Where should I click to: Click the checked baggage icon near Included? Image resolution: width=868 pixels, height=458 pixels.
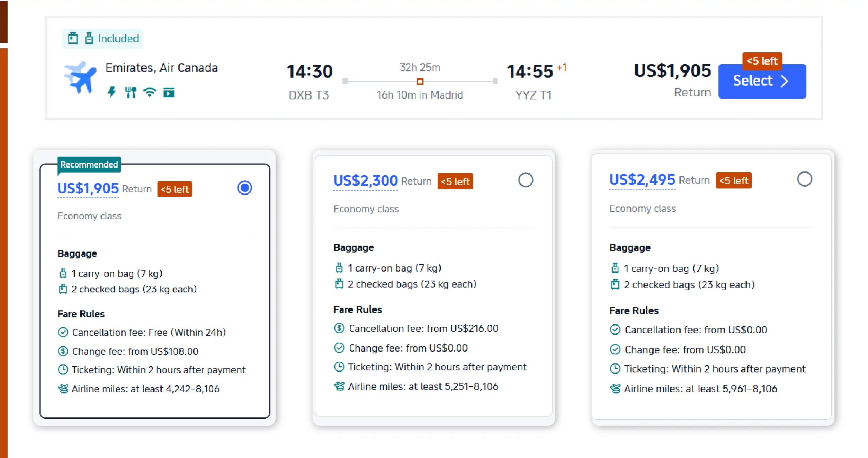click(73, 38)
